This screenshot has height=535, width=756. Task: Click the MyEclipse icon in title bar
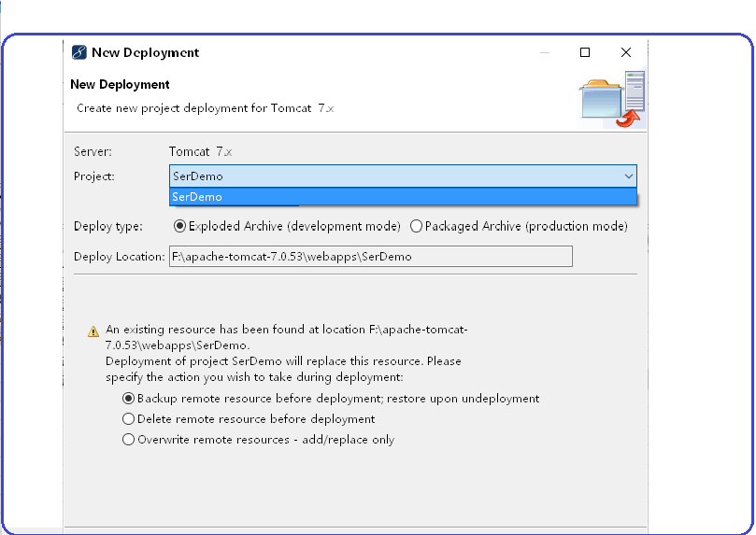tap(79, 52)
